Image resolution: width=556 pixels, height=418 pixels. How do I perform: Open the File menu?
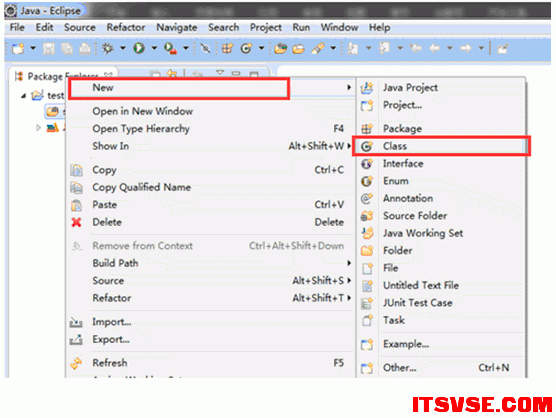pos(17,27)
